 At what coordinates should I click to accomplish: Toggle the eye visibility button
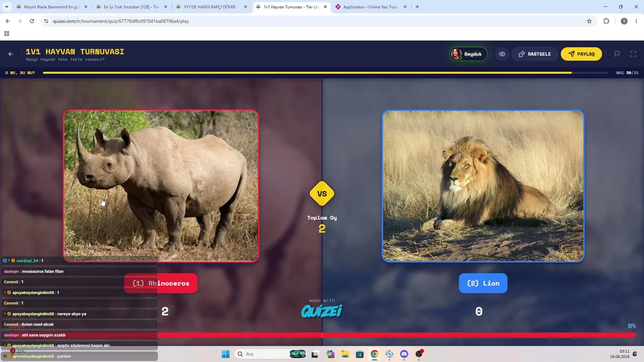pos(502,54)
